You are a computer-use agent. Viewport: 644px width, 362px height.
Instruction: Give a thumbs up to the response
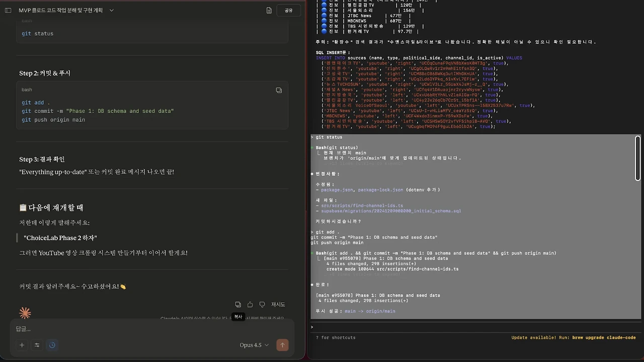click(250, 304)
